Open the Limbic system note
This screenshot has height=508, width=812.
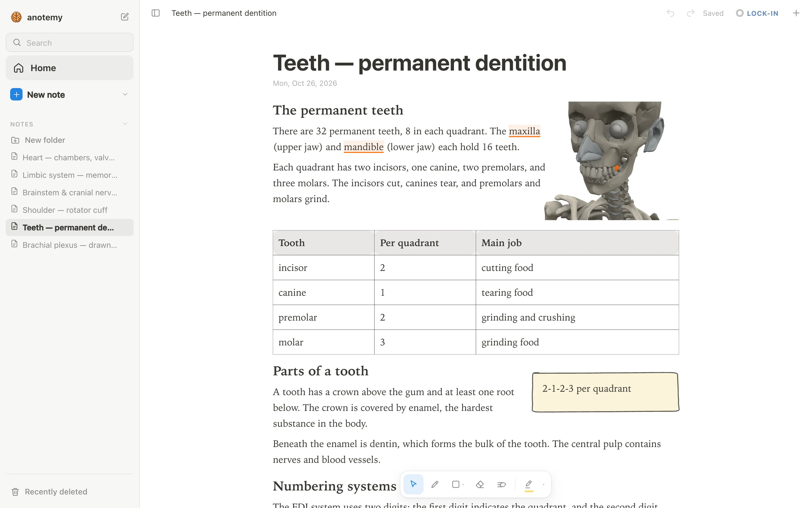pos(69,175)
